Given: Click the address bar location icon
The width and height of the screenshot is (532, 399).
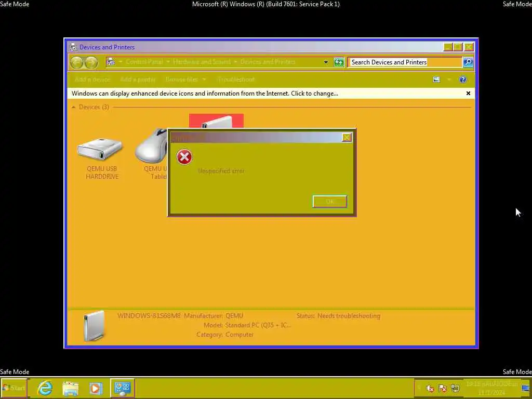Looking at the screenshot, I should click(111, 62).
